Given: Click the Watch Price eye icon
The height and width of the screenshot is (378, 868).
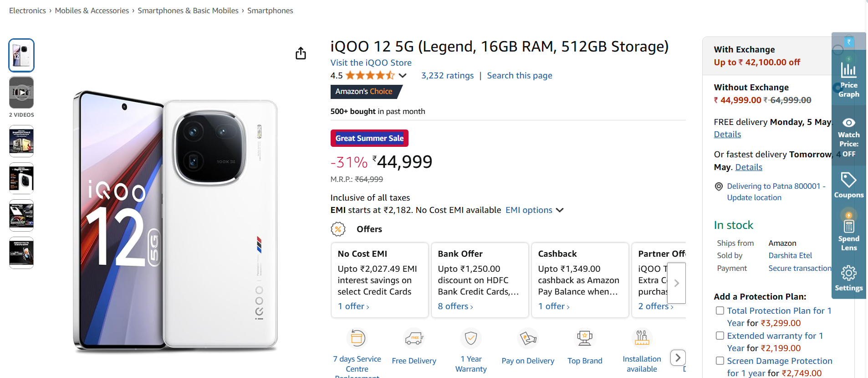Looking at the screenshot, I should coord(848,123).
